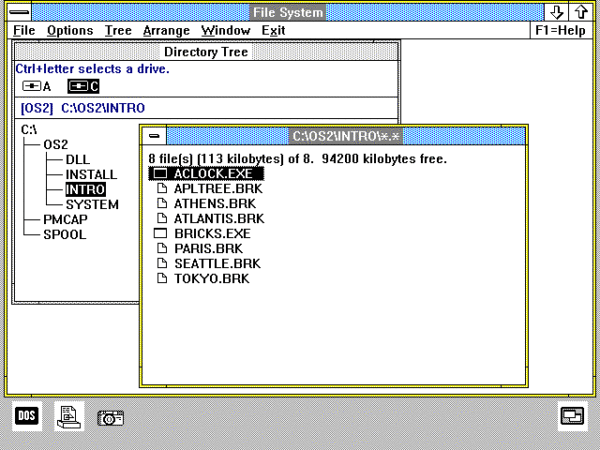Open the Arrange menu

coord(166,30)
